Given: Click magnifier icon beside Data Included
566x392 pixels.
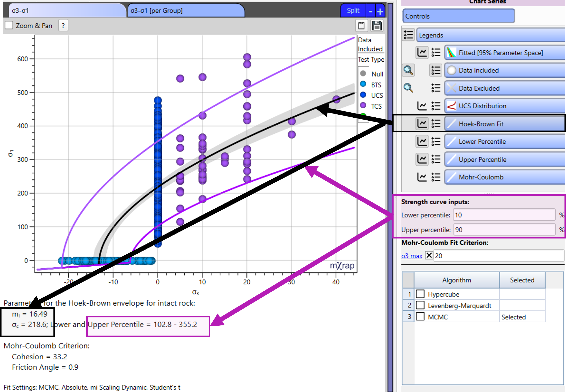Looking at the screenshot, I should point(408,70).
